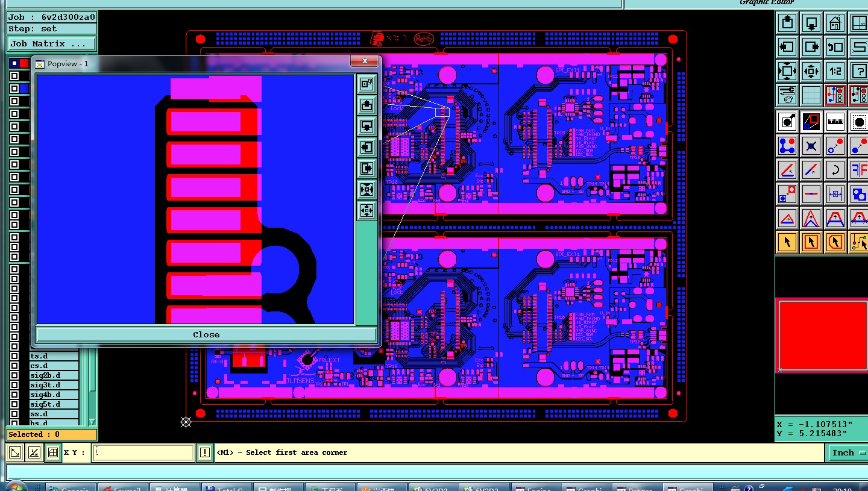Click the Step: set label
Screen dimensions: 868x491
click(52, 28)
